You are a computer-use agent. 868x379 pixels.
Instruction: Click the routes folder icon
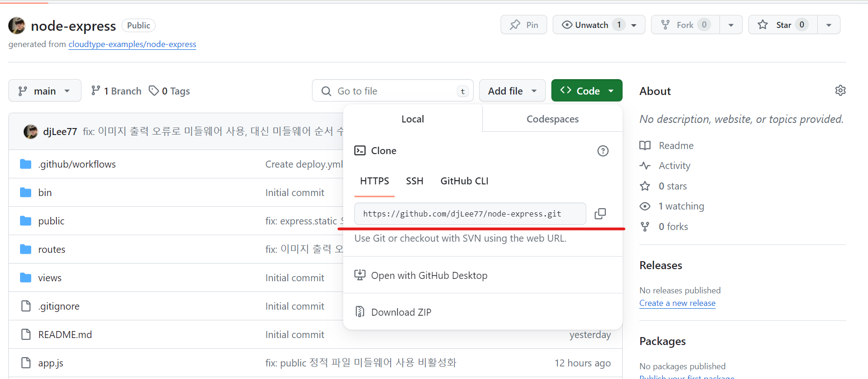(x=26, y=249)
